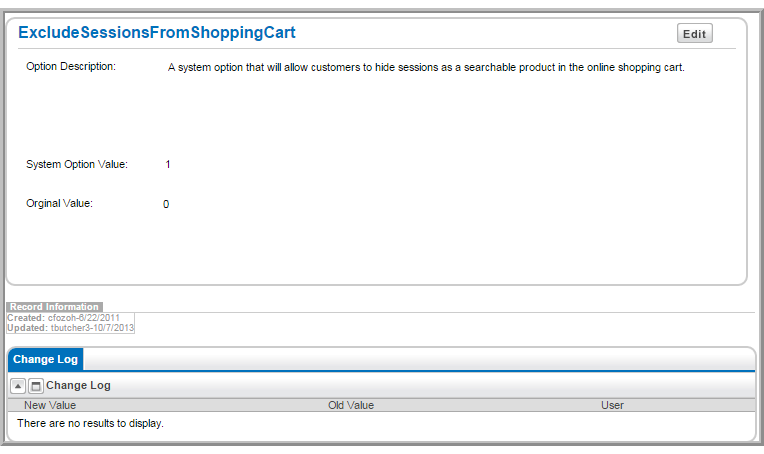This screenshot has height=454, width=764.
Task: Switch to the Change Log tab
Action: 45,359
